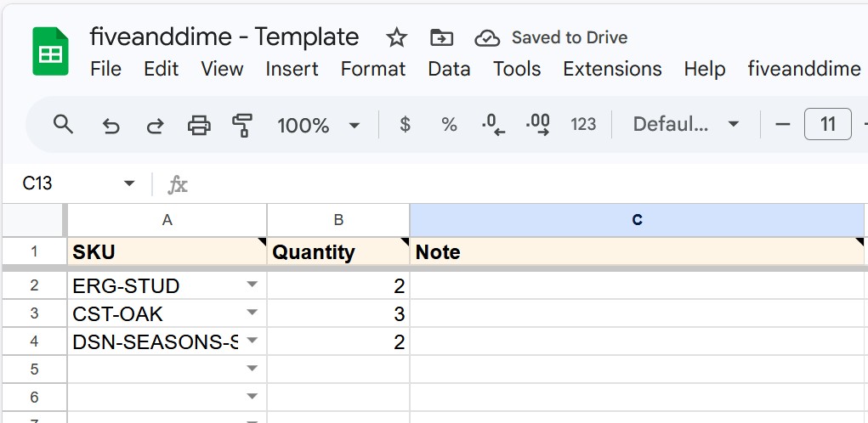Open the Data menu
Screen dimensions: 868x423
point(449,69)
